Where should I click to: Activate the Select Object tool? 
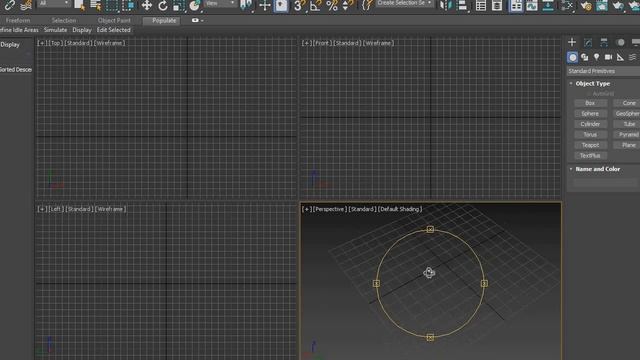pos(79,5)
